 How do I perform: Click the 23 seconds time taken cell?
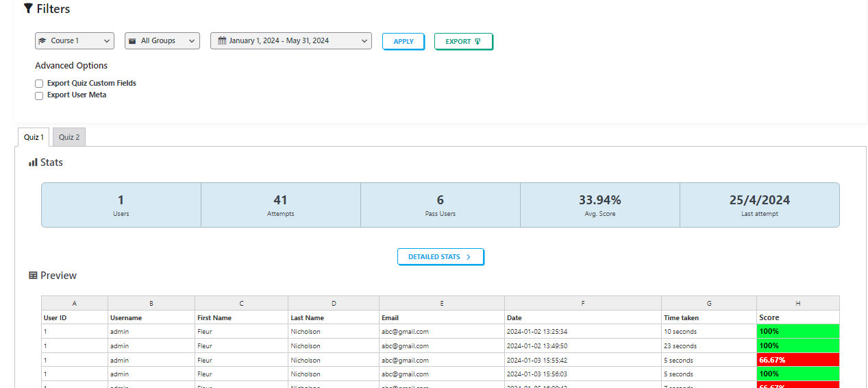[x=709, y=346]
